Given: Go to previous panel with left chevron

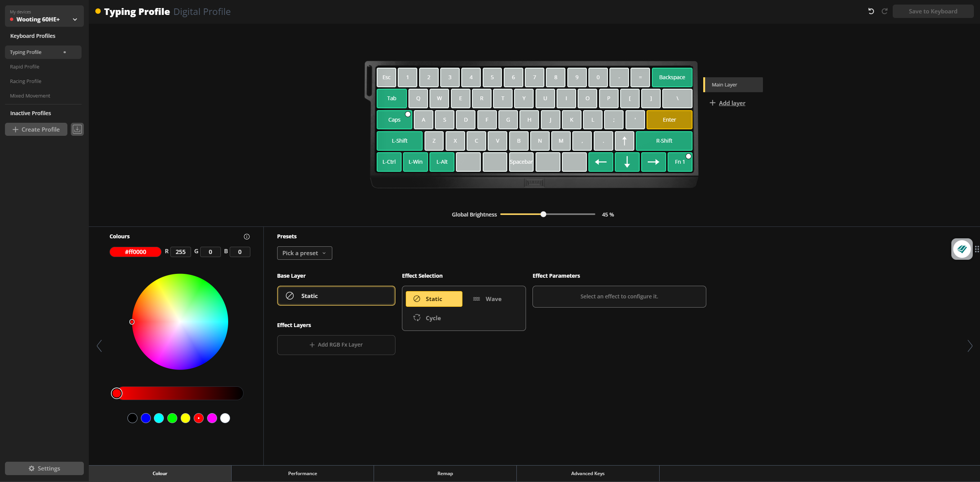Looking at the screenshot, I should tap(100, 346).
